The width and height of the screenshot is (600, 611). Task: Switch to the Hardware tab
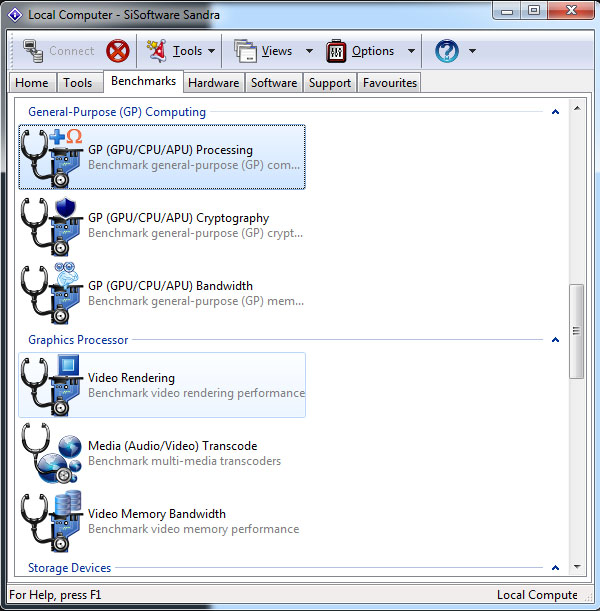click(x=213, y=83)
